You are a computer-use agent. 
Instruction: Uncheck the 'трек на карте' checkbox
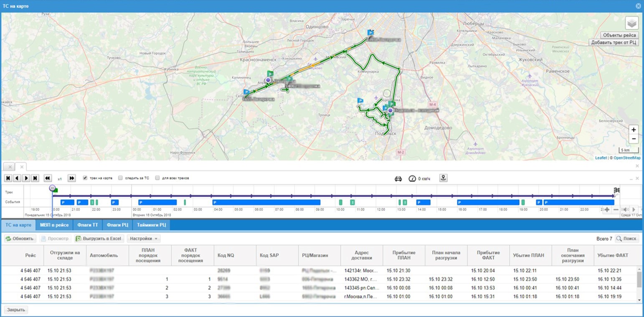(x=85, y=178)
